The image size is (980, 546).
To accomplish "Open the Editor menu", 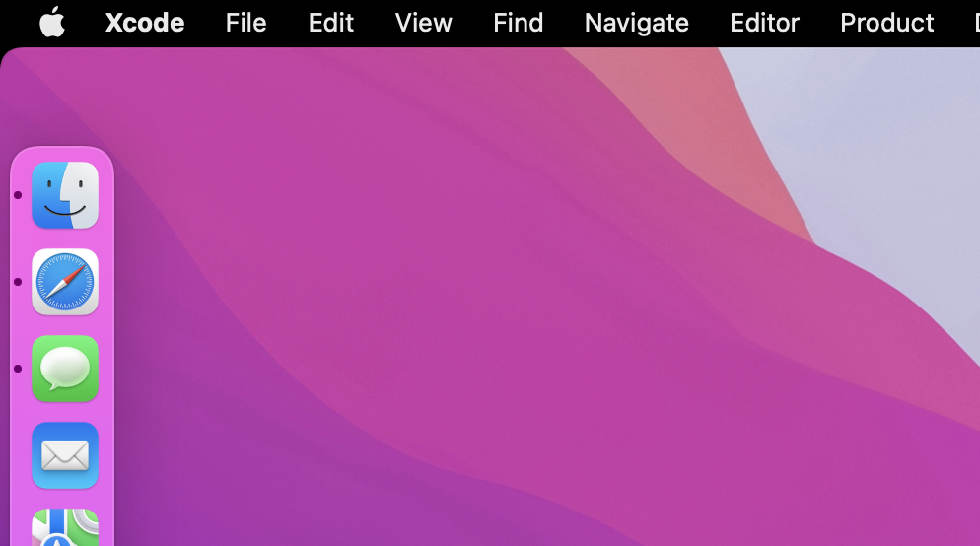I will (x=764, y=23).
